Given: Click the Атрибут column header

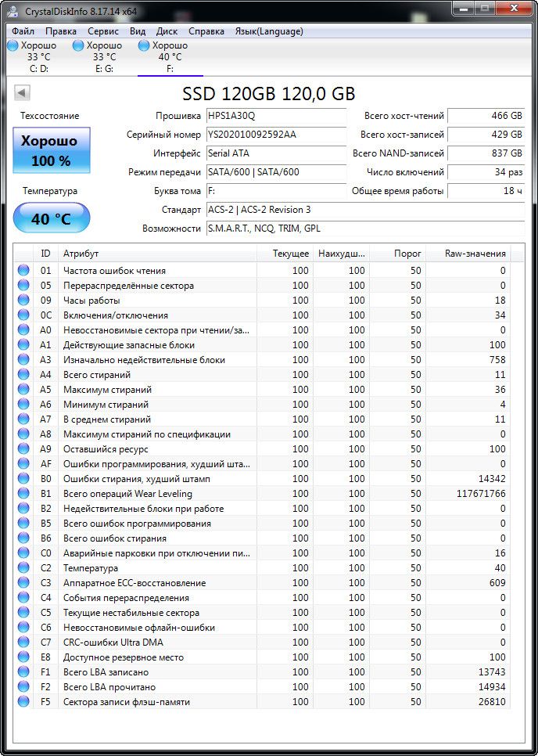Looking at the screenshot, I should (157, 254).
